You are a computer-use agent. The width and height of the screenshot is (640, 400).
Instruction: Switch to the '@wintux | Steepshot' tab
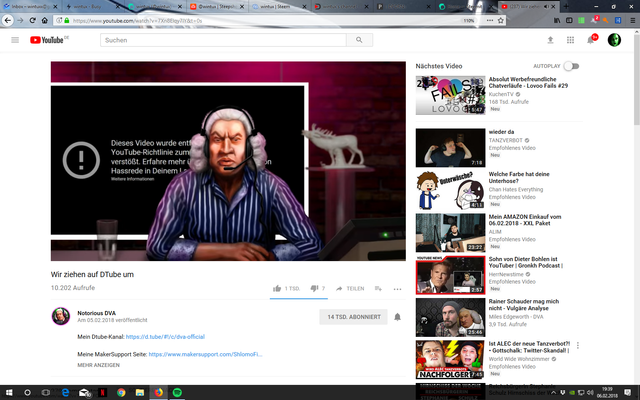217,7
